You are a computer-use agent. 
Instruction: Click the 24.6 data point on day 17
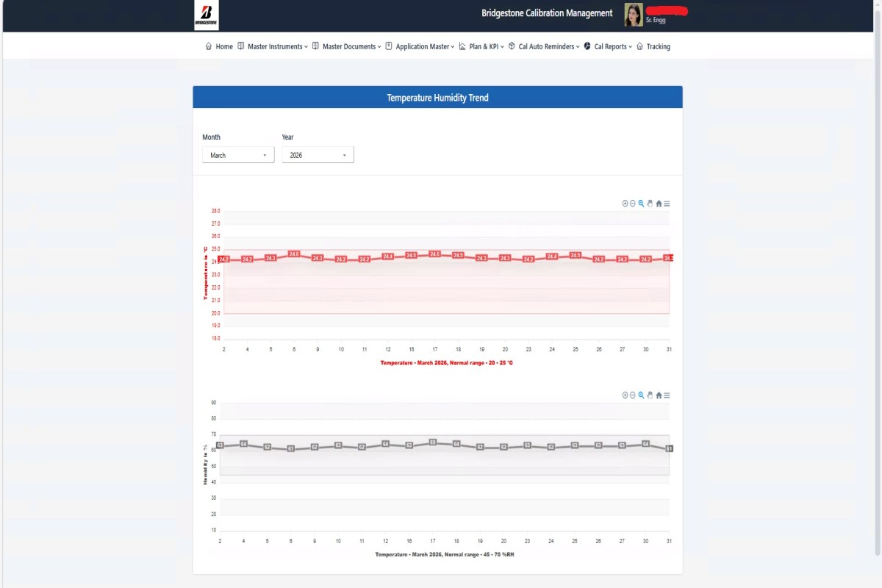(434, 254)
